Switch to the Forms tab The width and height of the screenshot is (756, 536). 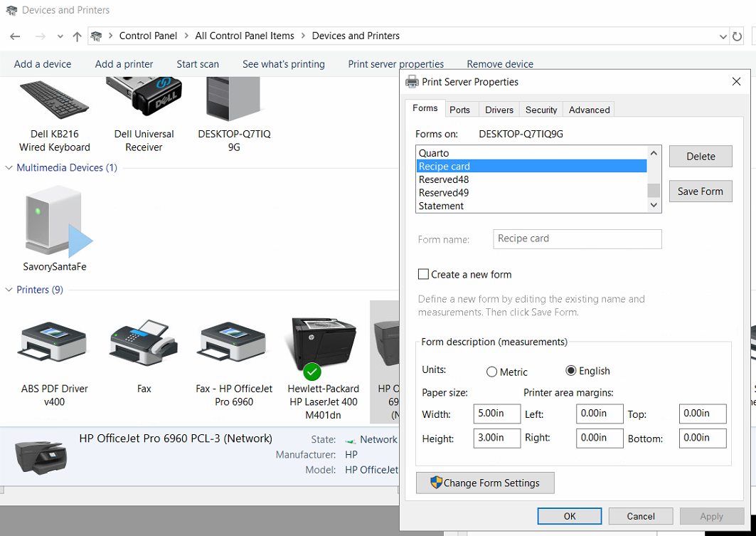pos(425,108)
